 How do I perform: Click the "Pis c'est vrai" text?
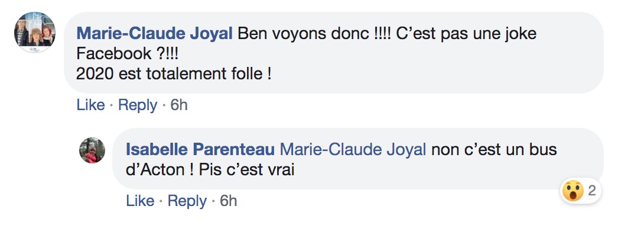(246, 170)
